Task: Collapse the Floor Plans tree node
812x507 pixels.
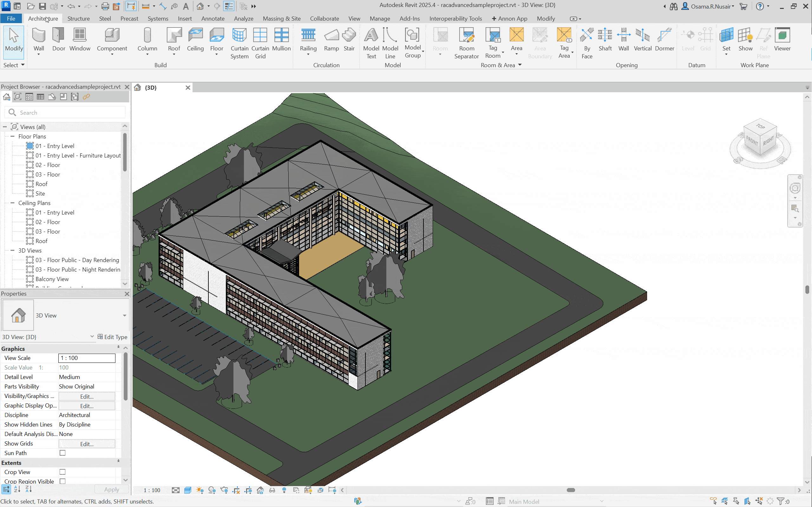Action: tap(12, 137)
